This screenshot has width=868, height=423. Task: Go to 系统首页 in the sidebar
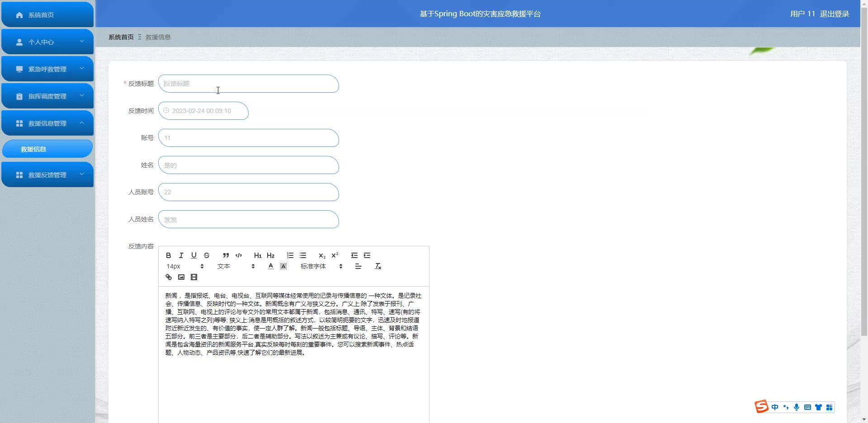(x=47, y=14)
